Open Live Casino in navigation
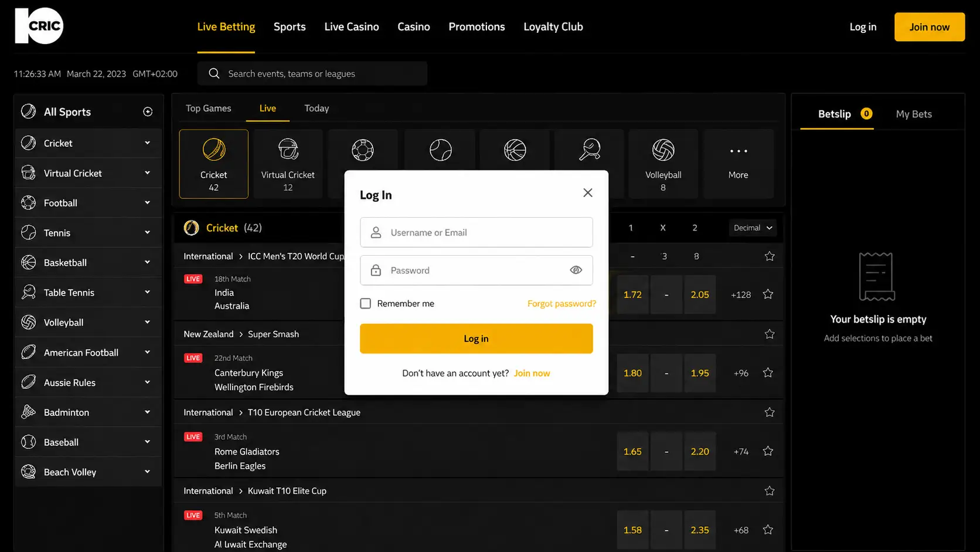The height and width of the screenshot is (552, 980). (352, 27)
